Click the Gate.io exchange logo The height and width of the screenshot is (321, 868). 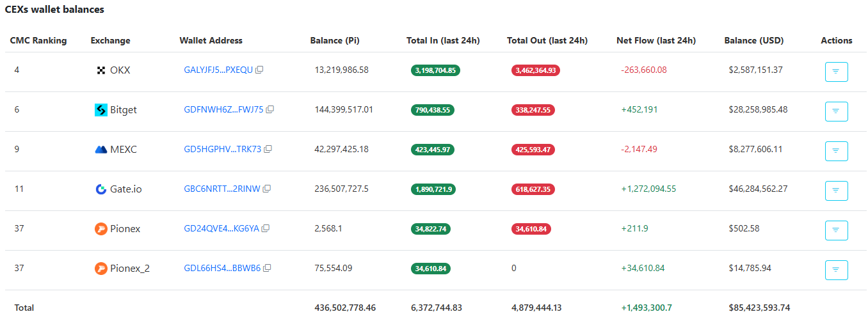pyautogui.click(x=100, y=189)
